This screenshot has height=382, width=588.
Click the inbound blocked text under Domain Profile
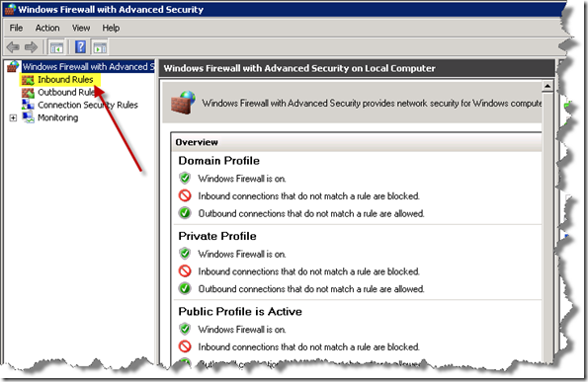pos(309,195)
